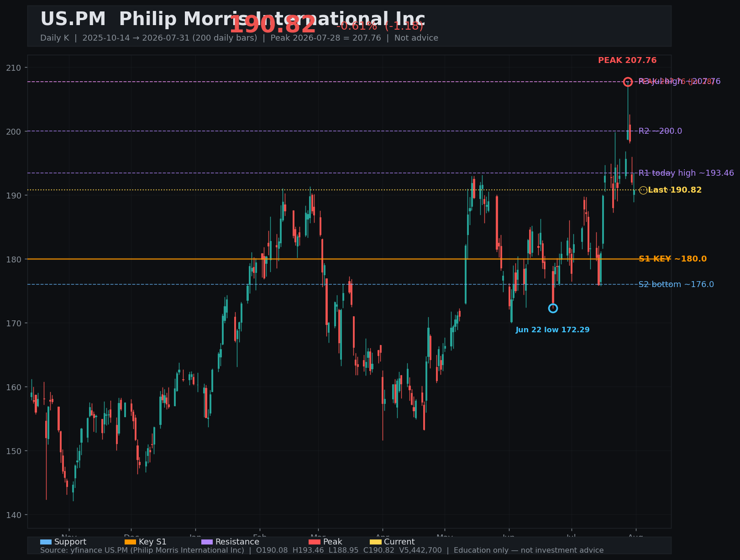Click the "Key S1" legend label
The image size is (740, 560).
click(152, 542)
